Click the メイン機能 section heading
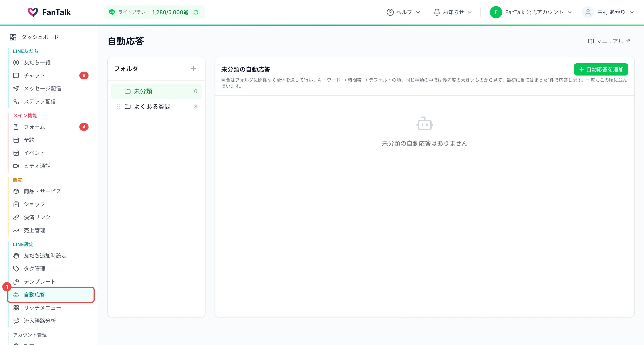Screen dimensions: 644x345 (x=25, y=116)
